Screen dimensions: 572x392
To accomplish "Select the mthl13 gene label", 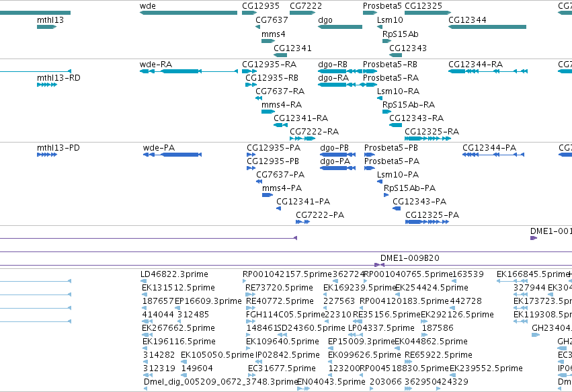I will [50, 19].
